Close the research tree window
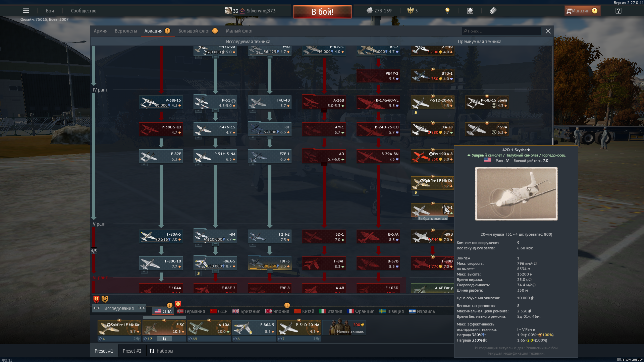The height and width of the screenshot is (362, 644). 548,31
